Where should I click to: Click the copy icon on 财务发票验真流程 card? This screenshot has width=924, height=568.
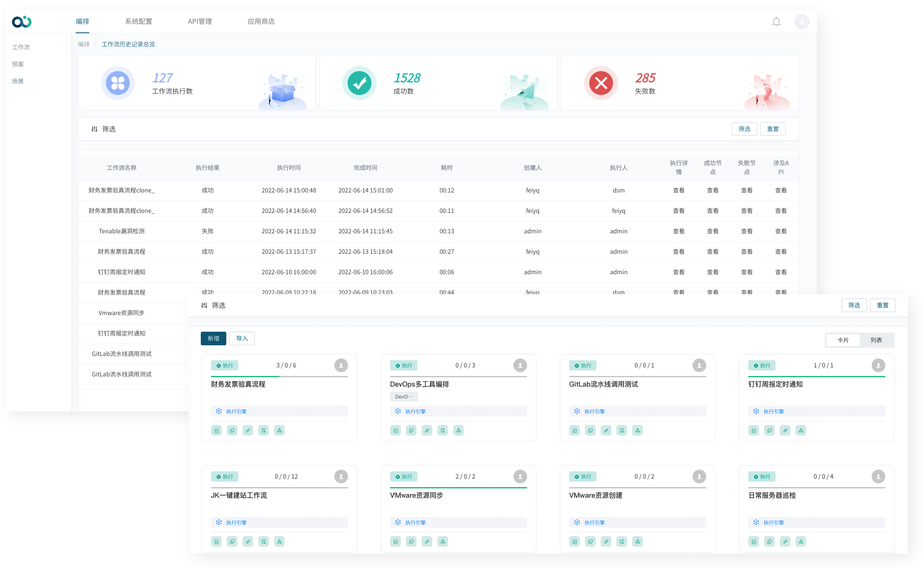(x=232, y=430)
